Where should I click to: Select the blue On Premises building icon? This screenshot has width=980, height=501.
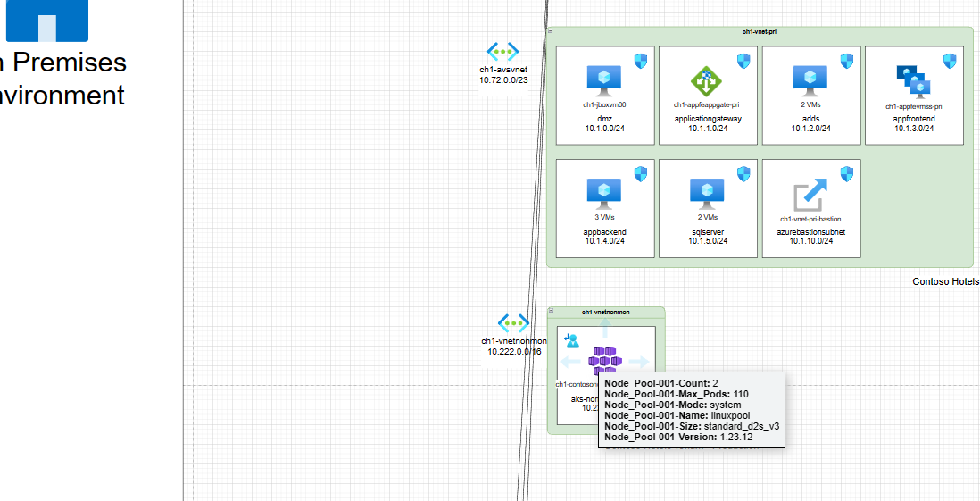click(47, 21)
